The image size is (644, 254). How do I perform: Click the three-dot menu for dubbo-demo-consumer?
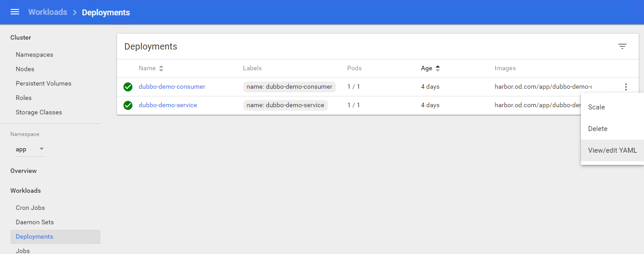tap(626, 87)
